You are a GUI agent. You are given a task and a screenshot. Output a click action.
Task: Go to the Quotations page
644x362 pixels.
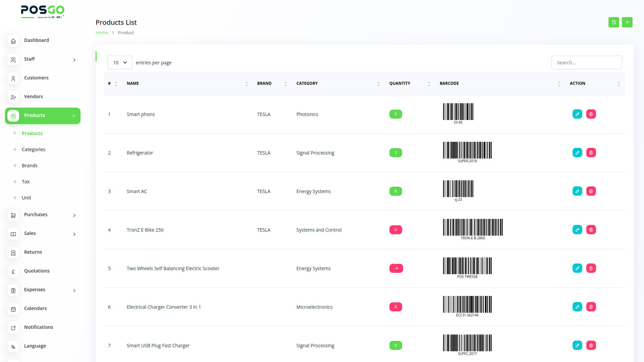(x=37, y=271)
